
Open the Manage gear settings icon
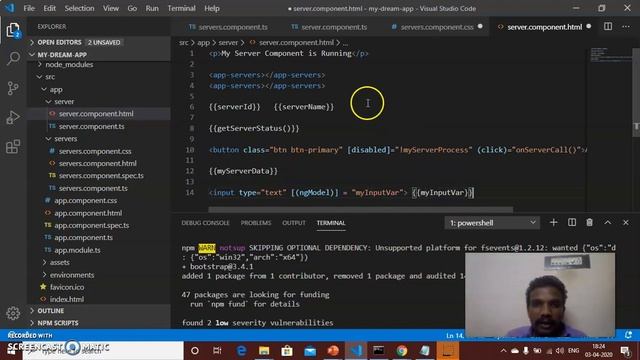13,313
